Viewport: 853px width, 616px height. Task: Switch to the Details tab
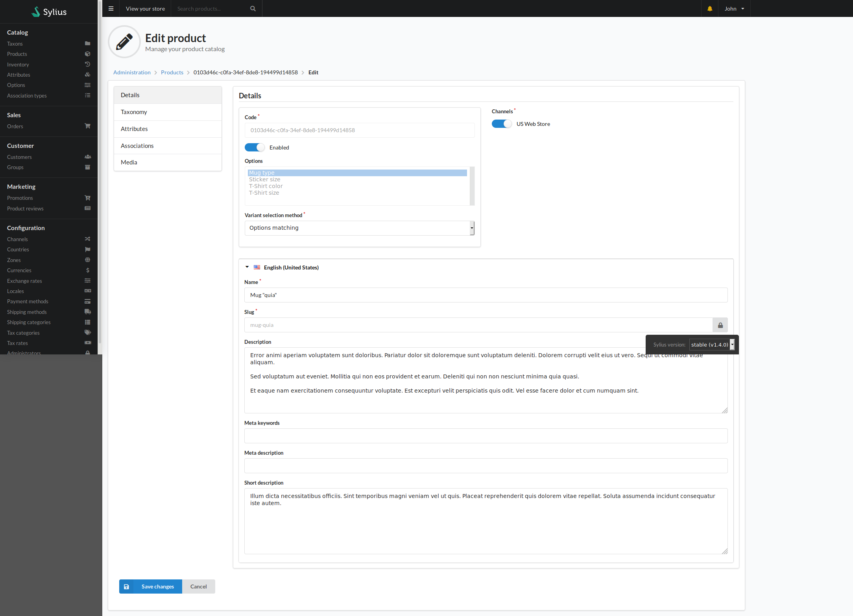(168, 95)
